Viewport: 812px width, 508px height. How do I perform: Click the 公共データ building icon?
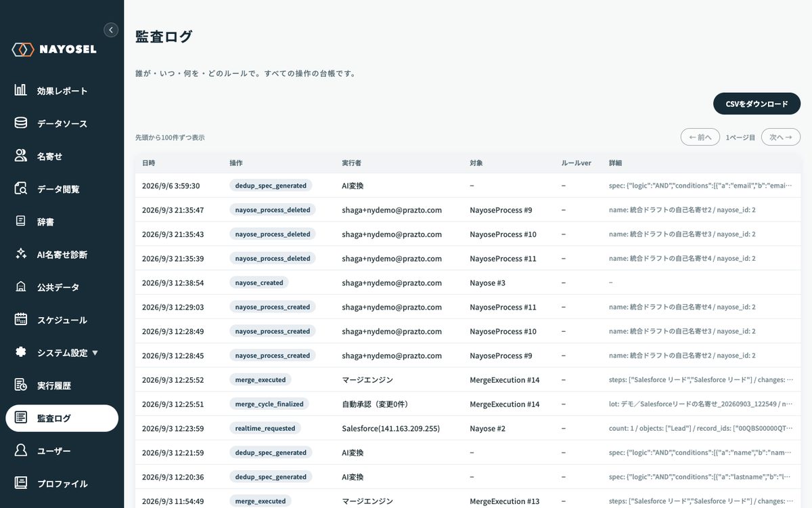tap(21, 287)
